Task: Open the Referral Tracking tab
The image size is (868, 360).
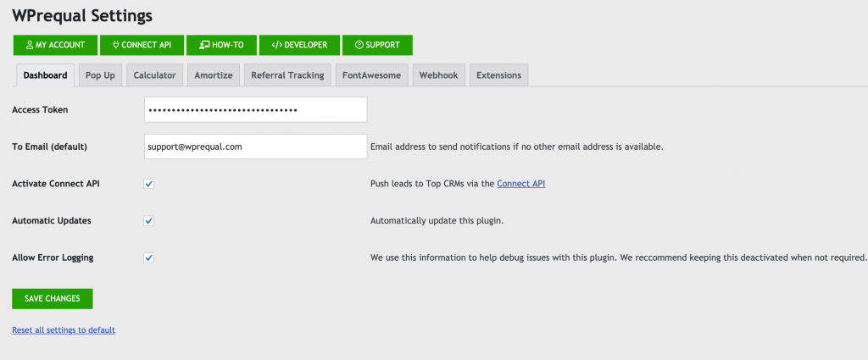Action: pos(288,75)
